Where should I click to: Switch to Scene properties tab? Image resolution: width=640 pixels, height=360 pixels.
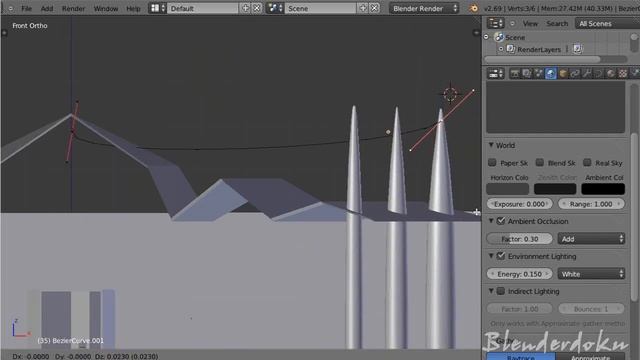538,73
